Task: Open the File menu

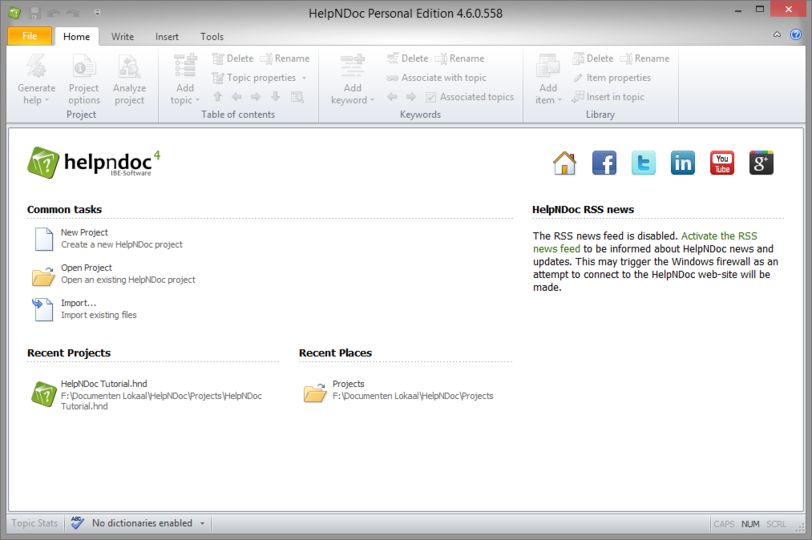Action: [30, 36]
